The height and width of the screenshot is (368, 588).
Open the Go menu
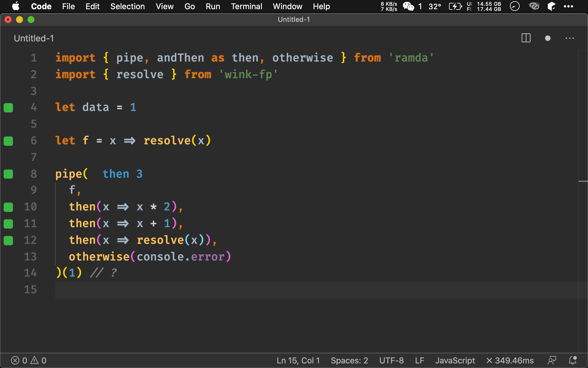189,6
